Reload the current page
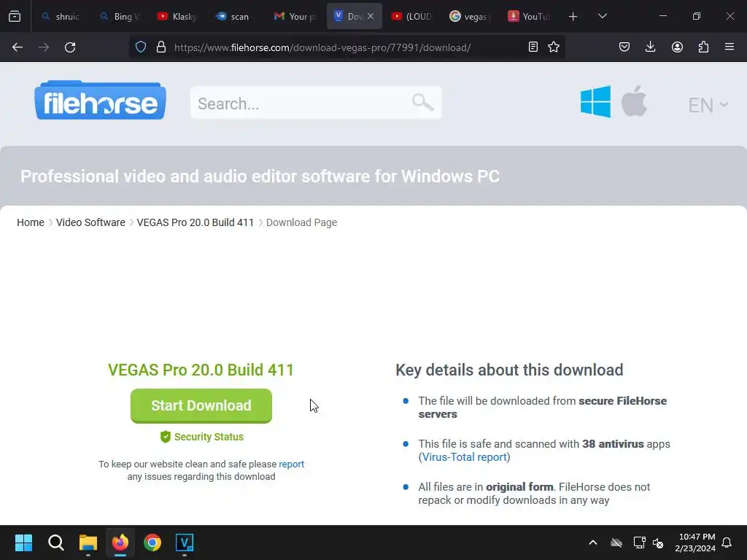747x560 pixels. (x=70, y=47)
